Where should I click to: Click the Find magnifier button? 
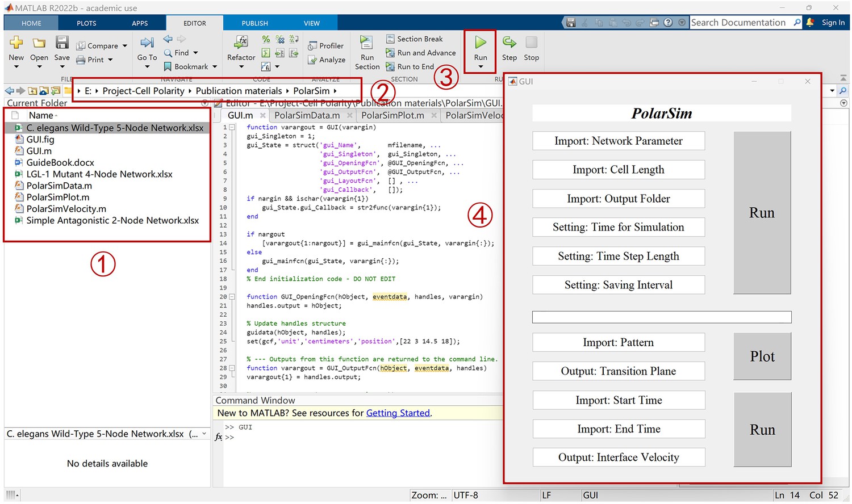click(x=176, y=53)
